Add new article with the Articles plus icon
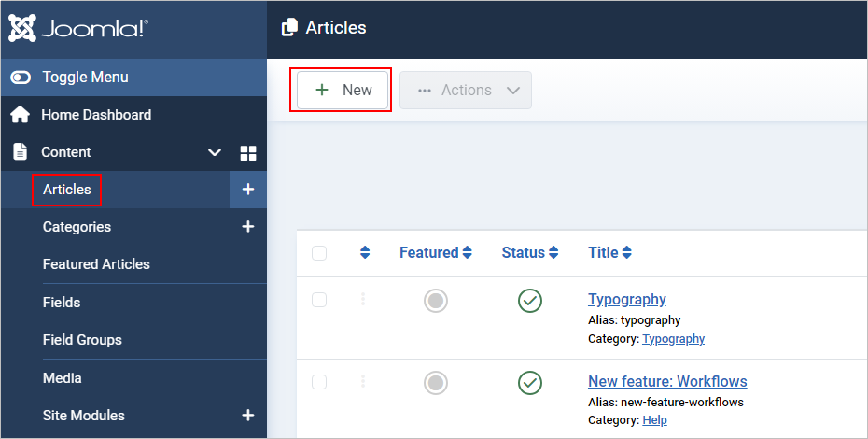The width and height of the screenshot is (868, 439). pyautogui.click(x=248, y=189)
